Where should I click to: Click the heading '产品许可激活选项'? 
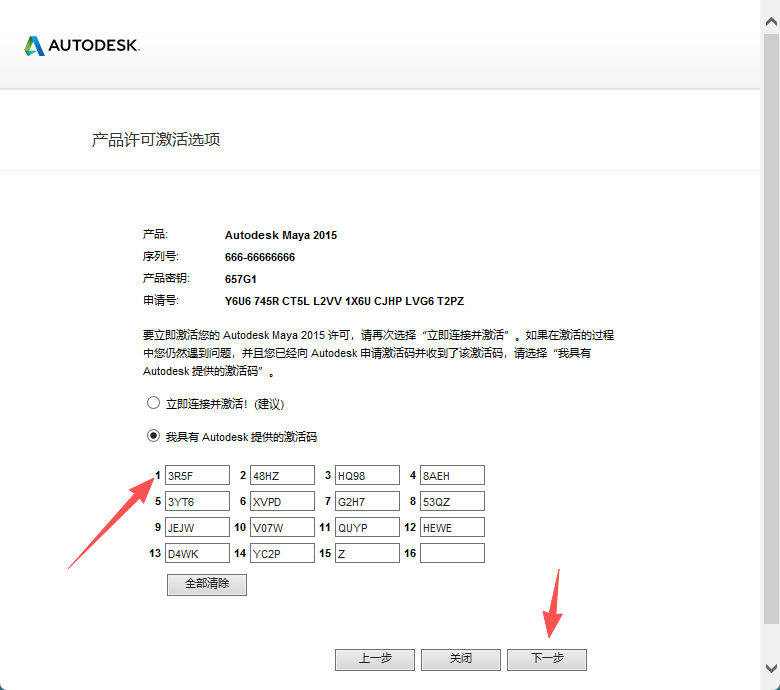(x=156, y=140)
